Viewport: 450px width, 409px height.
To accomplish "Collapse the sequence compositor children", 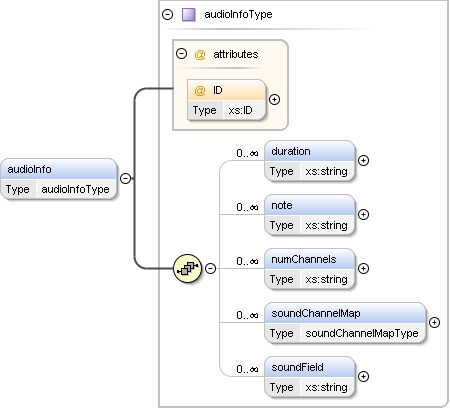I will 210,268.
